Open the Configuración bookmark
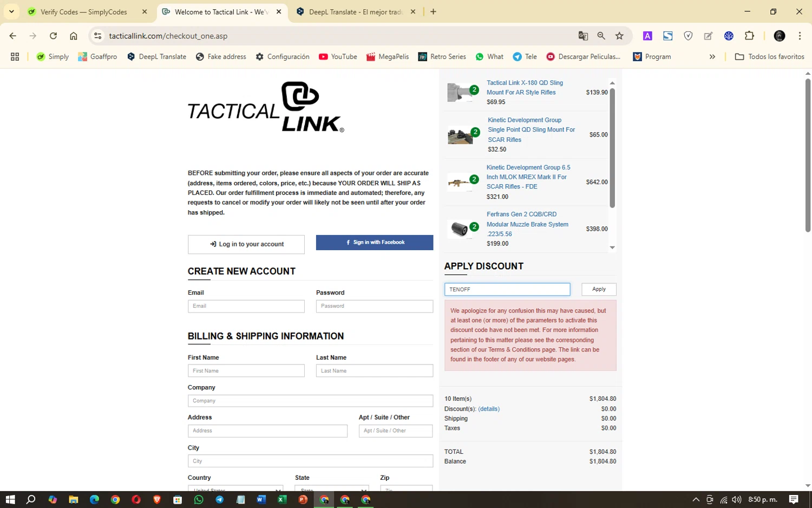The height and width of the screenshot is (508, 812). [282, 56]
